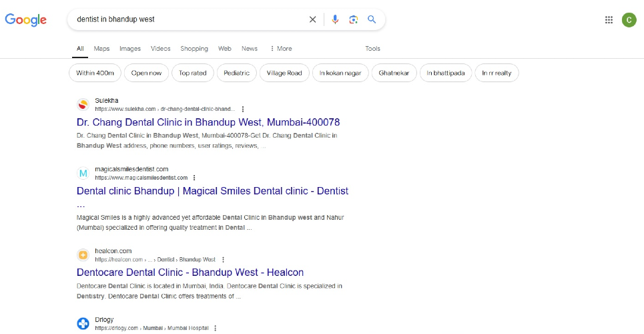Open the Tools options
644x334 pixels.
(x=373, y=49)
